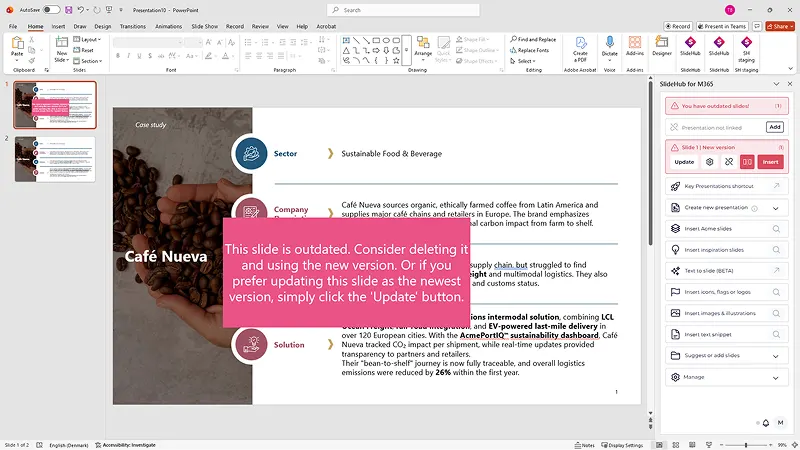Image resolution: width=800 pixels, height=450 pixels.
Task: Select the oval shape in shapes gallery
Action: 386,40
